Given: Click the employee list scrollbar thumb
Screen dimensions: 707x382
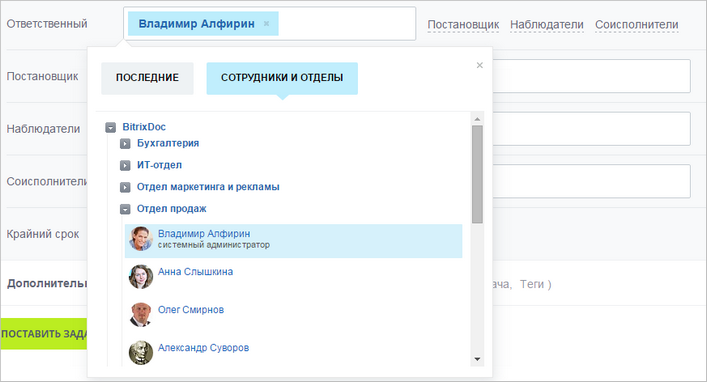Looking at the screenshot, I should 477,174.
